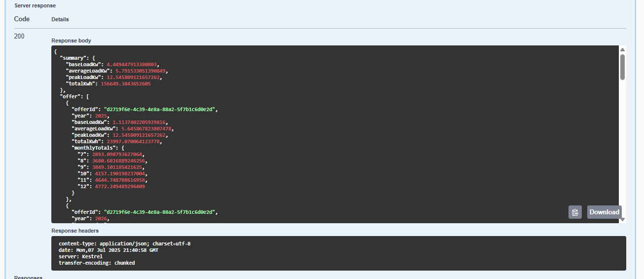Image resolution: width=644 pixels, height=279 pixels.
Task: Click the "Response body" label
Action: click(71, 40)
